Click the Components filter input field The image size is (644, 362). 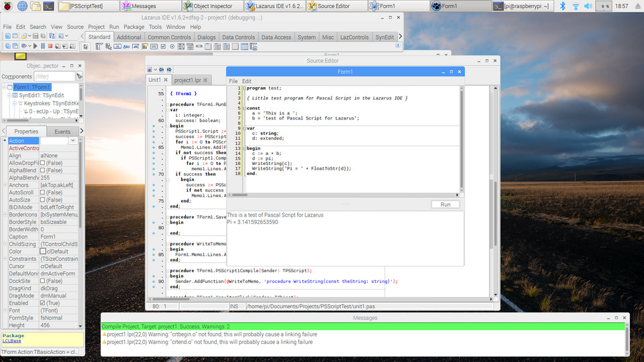point(54,76)
